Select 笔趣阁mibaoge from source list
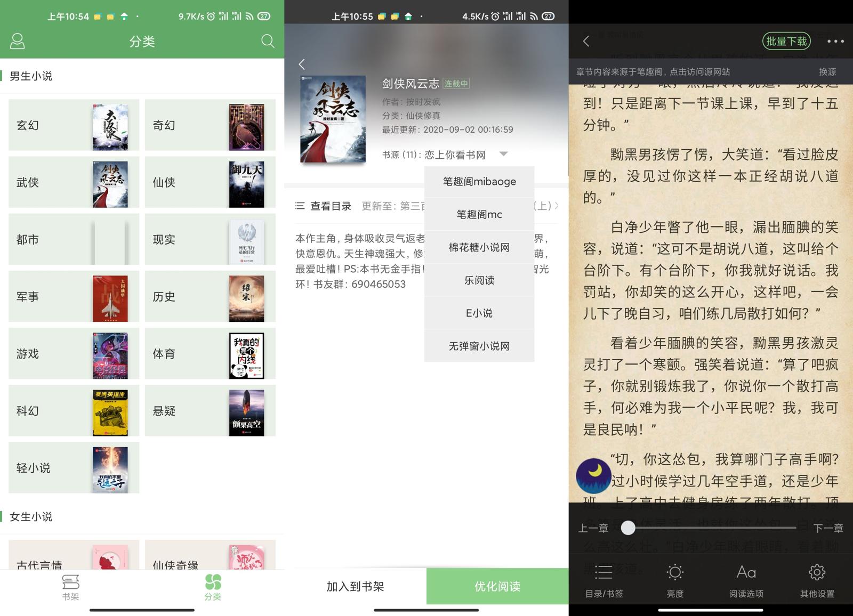853x616 pixels. pyautogui.click(x=479, y=182)
